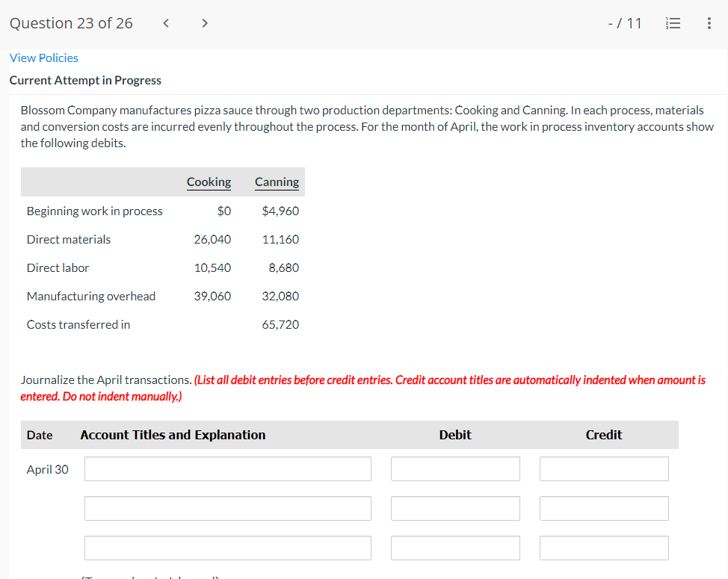
Task: Click Canning direct labor value 8,680
Action: (284, 267)
